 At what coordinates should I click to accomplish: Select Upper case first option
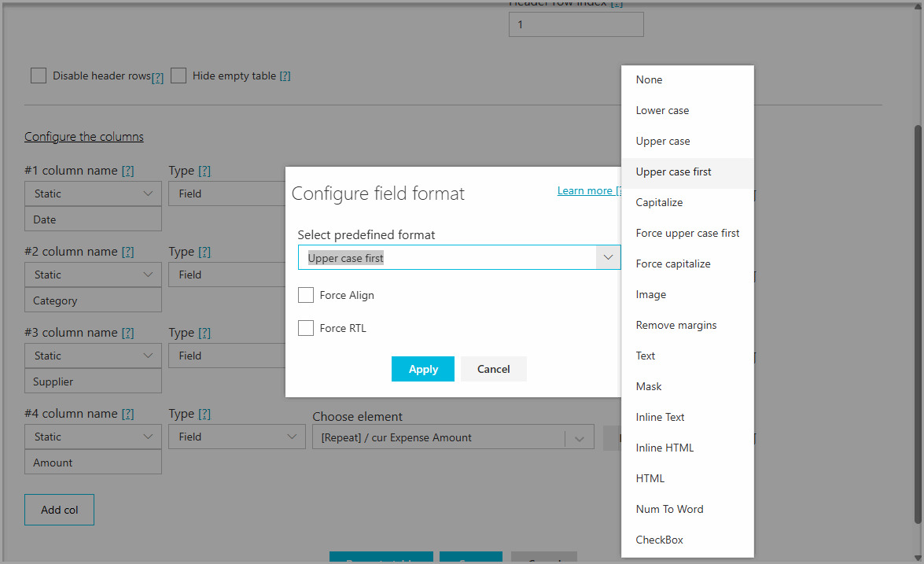click(687, 171)
